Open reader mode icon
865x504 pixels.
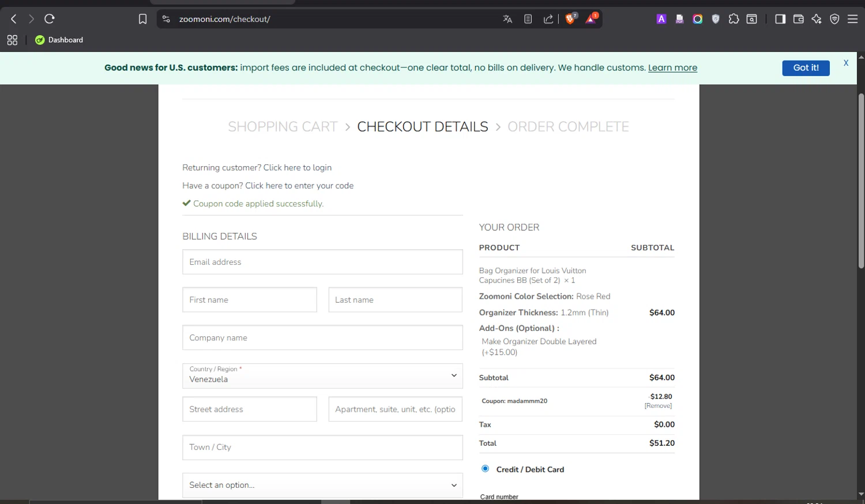[528, 19]
